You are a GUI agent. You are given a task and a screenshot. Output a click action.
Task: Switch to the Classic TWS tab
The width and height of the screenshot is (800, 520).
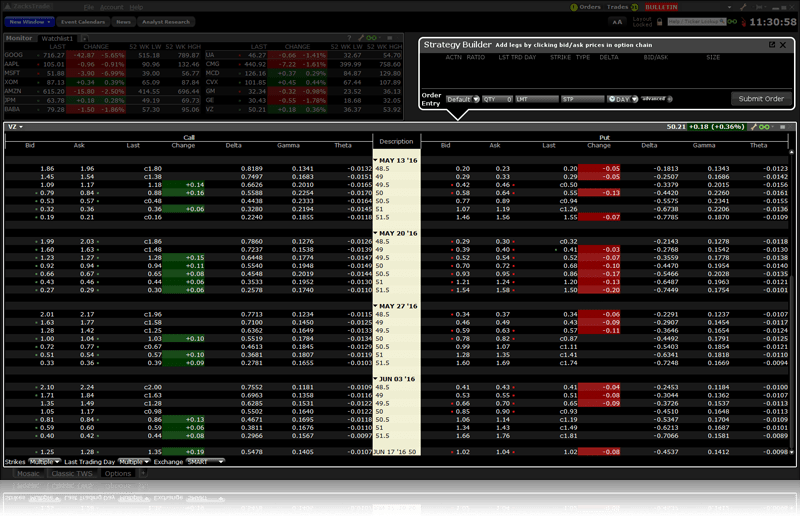tap(72, 473)
